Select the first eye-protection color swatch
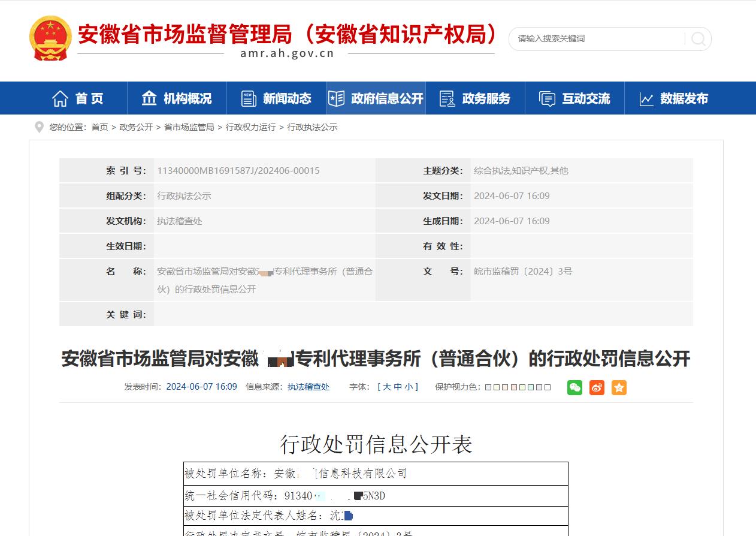This screenshot has width=756, height=536. coord(488,387)
